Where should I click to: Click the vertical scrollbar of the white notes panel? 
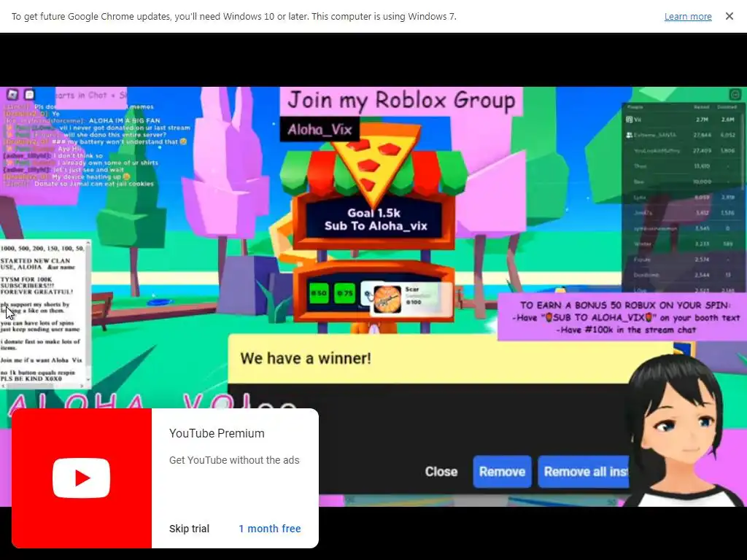click(x=88, y=314)
